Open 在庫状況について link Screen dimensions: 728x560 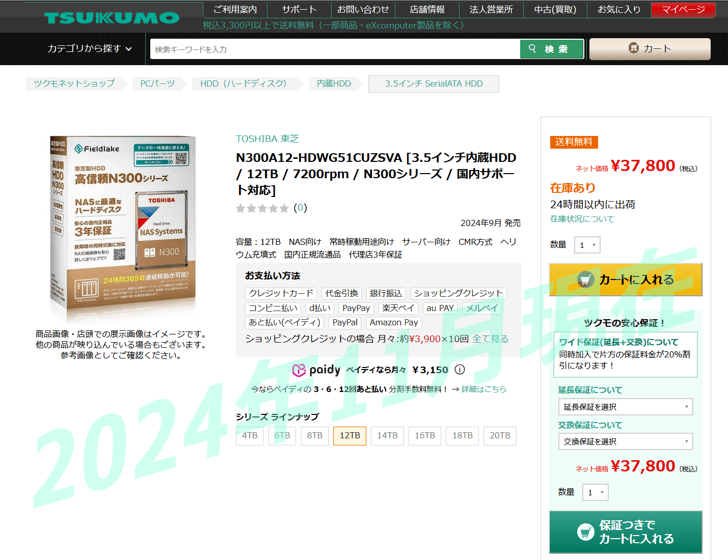coord(582,219)
